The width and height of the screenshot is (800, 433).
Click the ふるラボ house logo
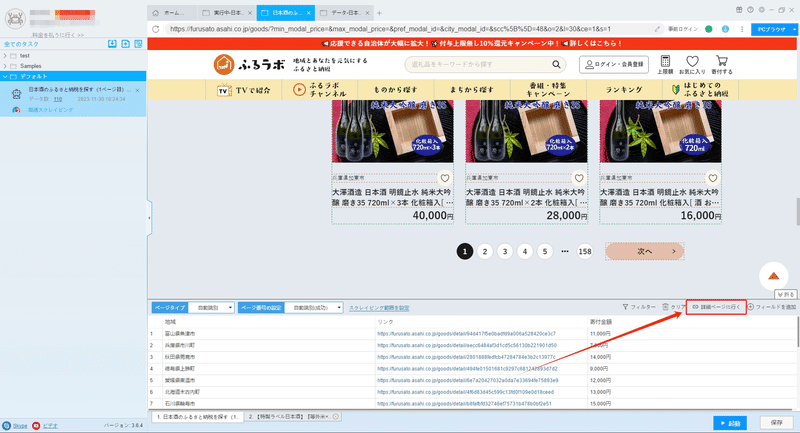tap(223, 65)
